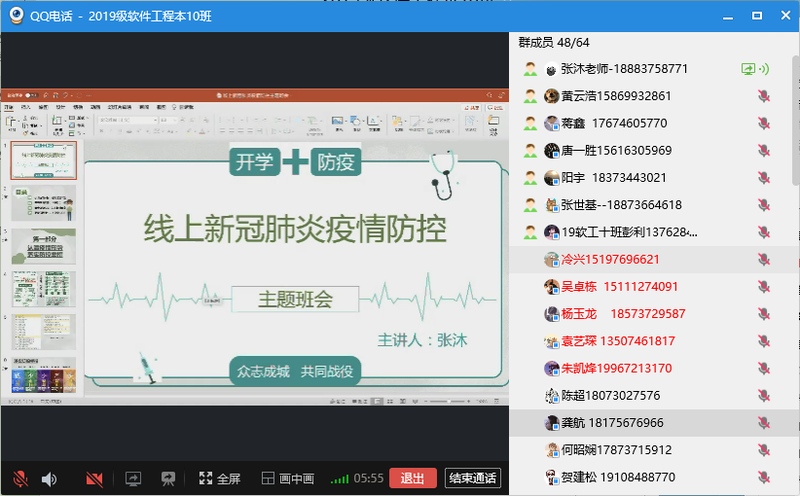800x496 pixels.
Task: Click mic-muted icon next to 陈超
Action: point(764,395)
